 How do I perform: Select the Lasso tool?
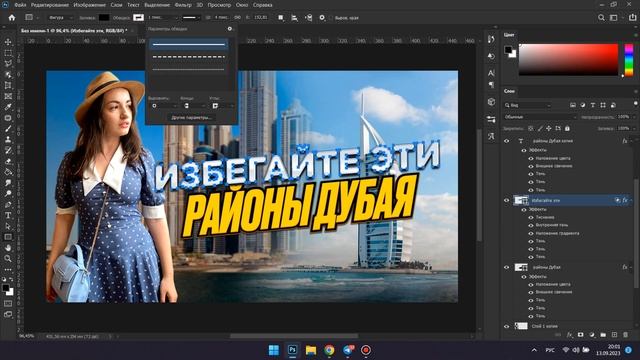click(x=8, y=64)
